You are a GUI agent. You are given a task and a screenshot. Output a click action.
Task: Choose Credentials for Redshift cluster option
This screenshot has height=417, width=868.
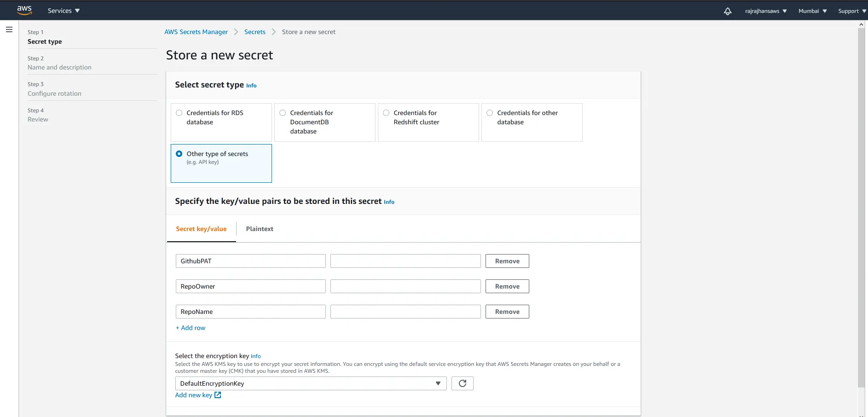coord(386,112)
